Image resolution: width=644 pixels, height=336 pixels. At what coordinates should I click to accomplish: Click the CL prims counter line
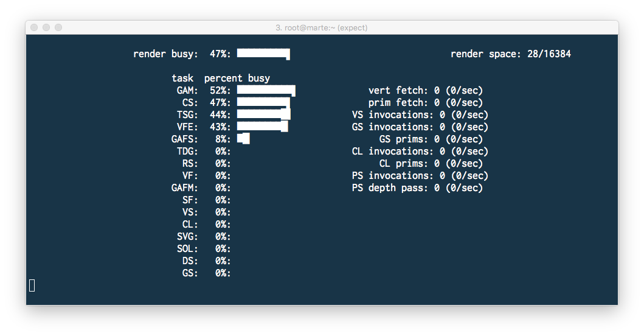[x=431, y=164]
